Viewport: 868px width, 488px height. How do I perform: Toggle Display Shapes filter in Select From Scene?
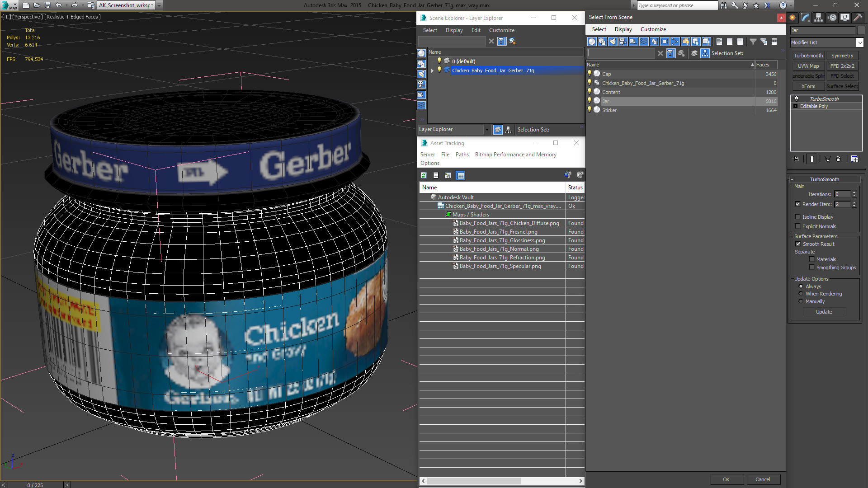point(602,42)
